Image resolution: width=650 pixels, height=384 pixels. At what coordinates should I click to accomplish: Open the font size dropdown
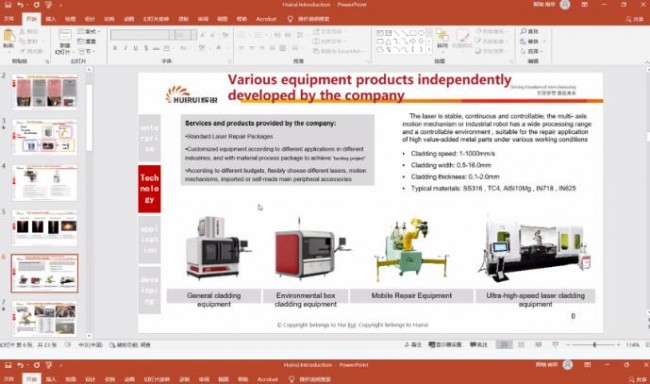click(194, 34)
